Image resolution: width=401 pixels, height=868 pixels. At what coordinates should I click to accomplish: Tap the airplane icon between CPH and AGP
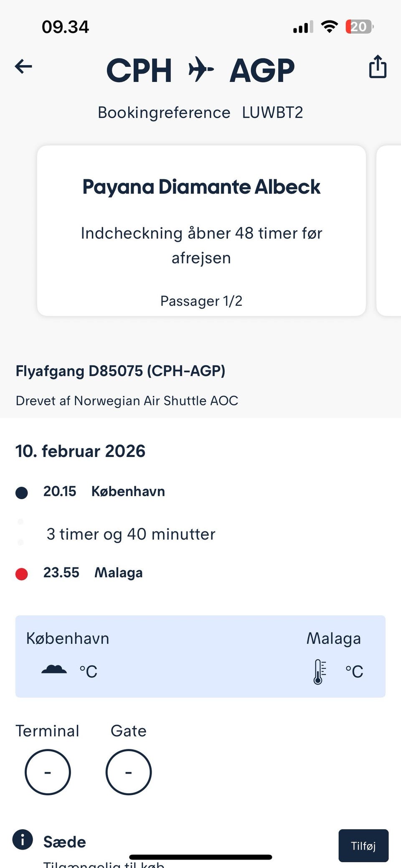point(201,69)
